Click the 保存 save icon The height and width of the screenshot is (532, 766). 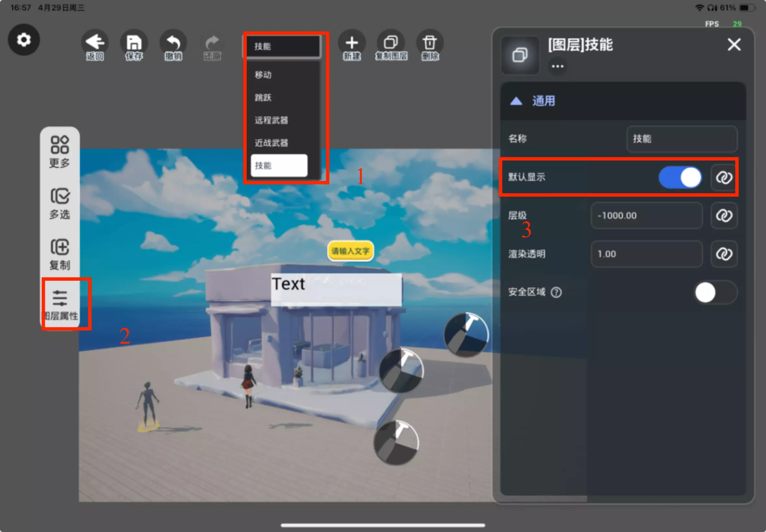(x=134, y=43)
